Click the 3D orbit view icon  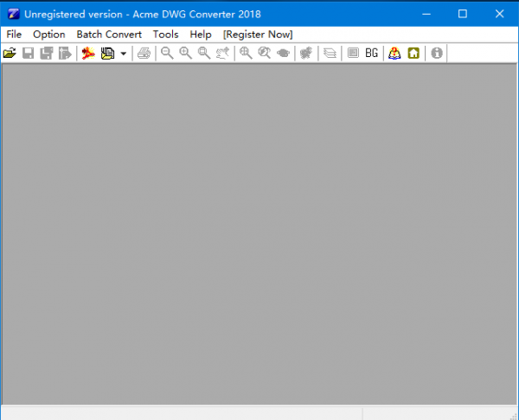[284, 53]
